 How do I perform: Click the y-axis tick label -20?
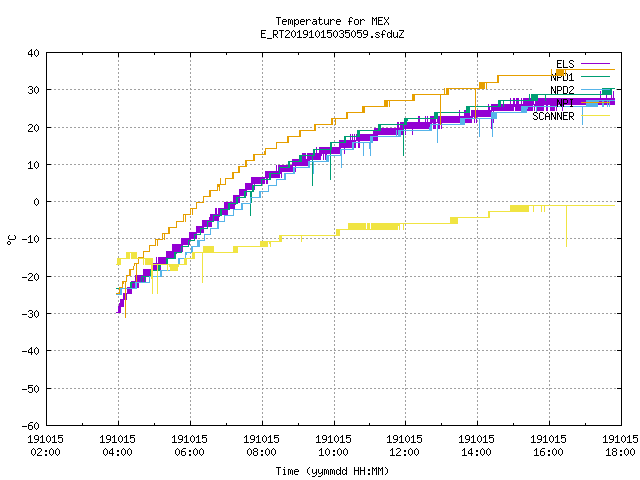tap(31, 277)
